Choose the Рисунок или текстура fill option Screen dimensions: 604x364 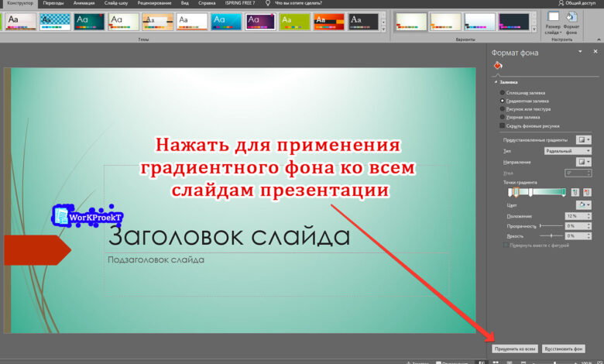pos(503,109)
